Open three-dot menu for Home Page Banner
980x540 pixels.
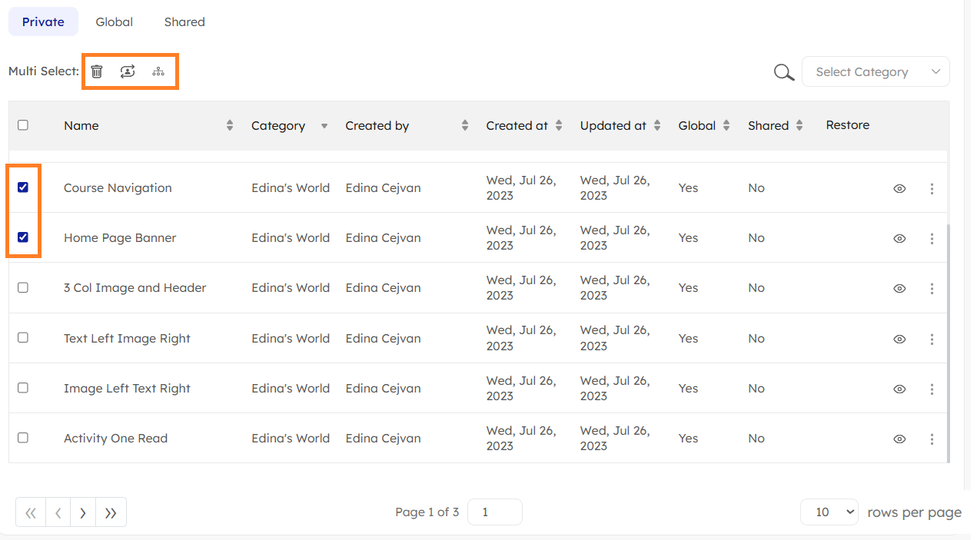coord(932,239)
